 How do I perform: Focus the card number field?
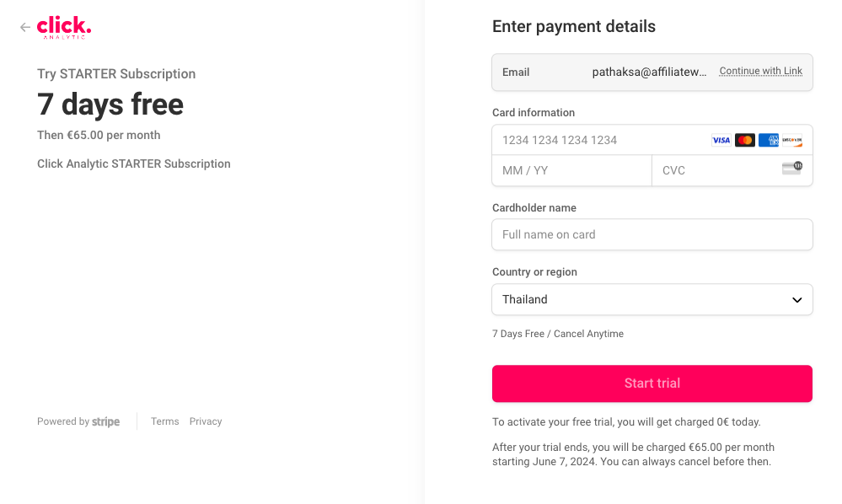pyautogui.click(x=598, y=140)
